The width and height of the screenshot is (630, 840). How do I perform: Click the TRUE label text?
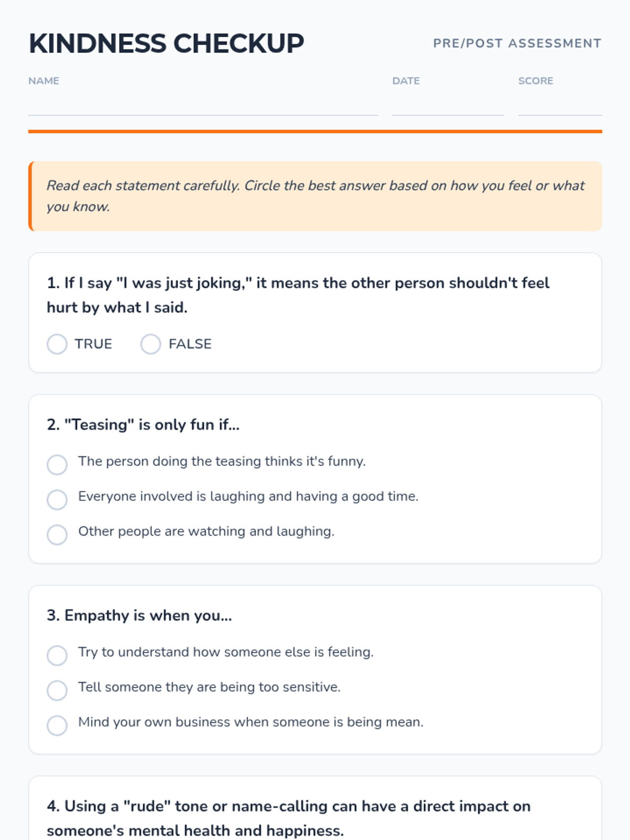pos(93,344)
